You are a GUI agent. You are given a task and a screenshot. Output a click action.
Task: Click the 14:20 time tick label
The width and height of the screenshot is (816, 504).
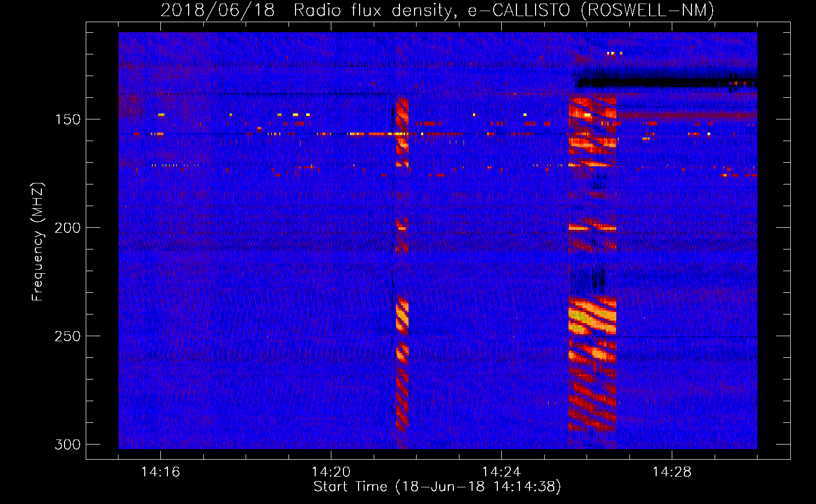click(331, 472)
